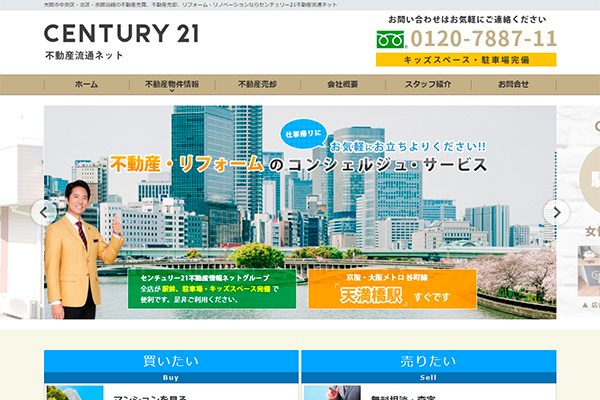Screen dimensions: 600x400
Task: Click the green free-dial phone icon
Action: [x=389, y=40]
